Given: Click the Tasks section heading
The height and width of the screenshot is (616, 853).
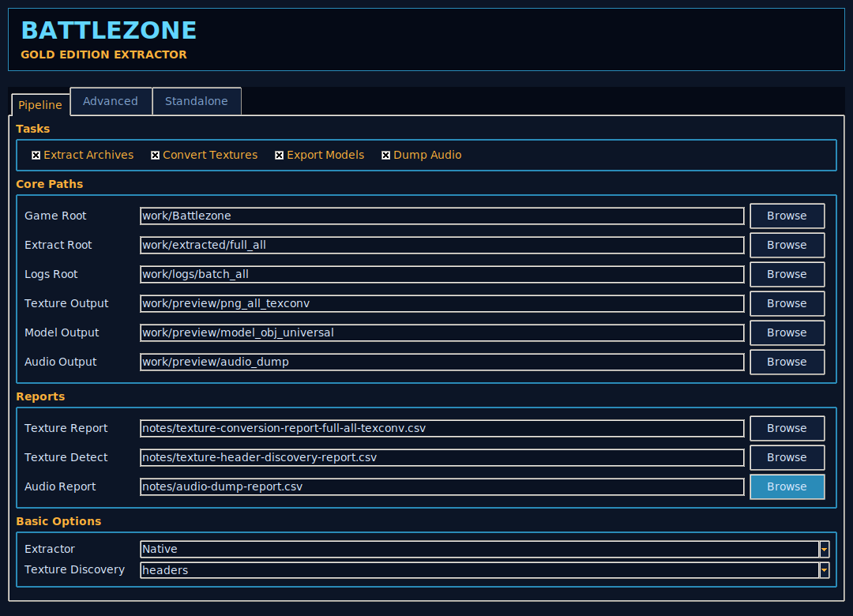Looking at the screenshot, I should pos(32,129).
